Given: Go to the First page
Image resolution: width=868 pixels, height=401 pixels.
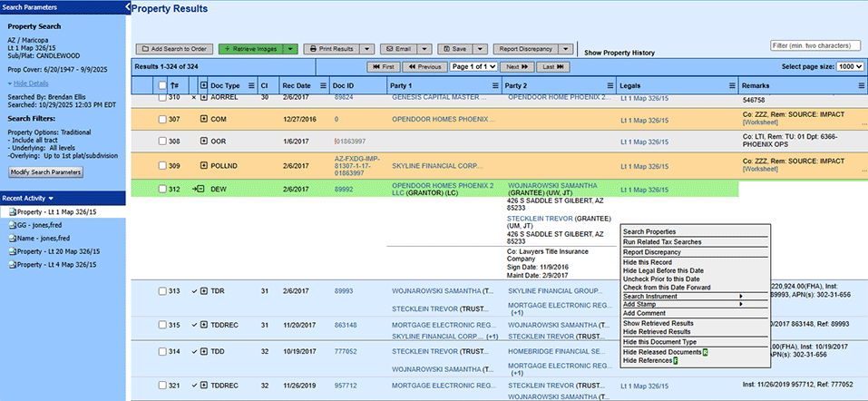Looking at the screenshot, I should [383, 67].
